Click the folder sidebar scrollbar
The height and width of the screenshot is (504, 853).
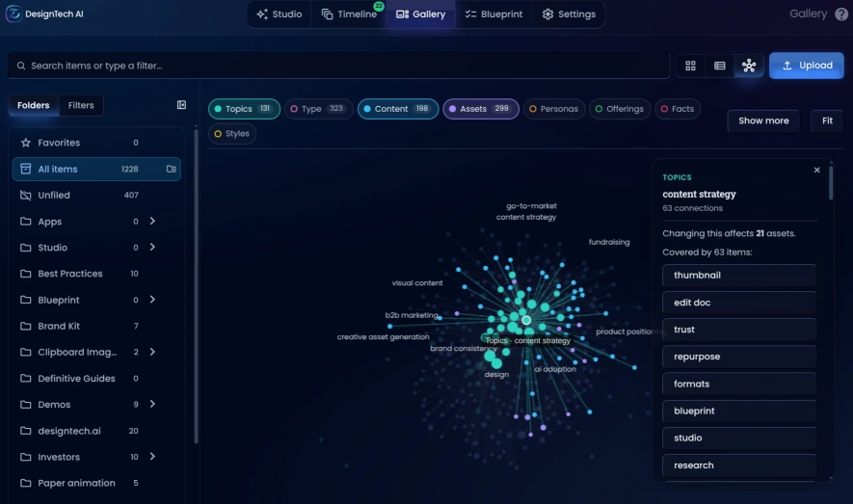click(196, 285)
